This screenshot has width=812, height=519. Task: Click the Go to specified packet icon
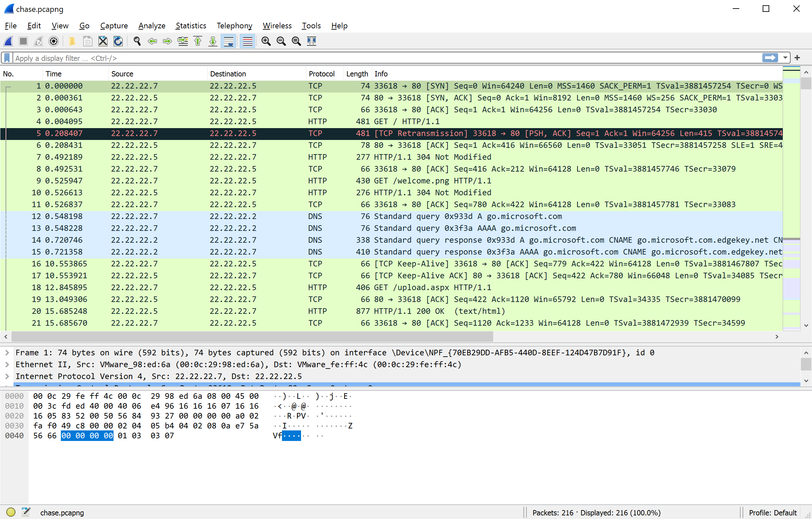(183, 41)
